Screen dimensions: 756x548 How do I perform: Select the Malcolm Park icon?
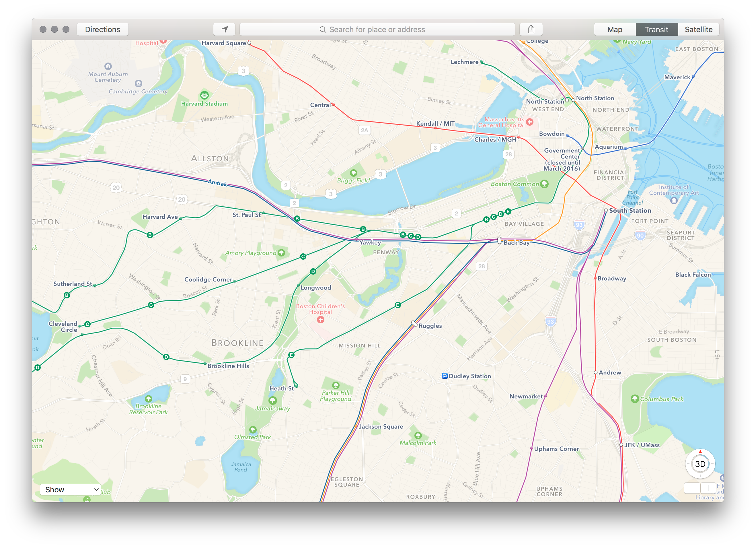(x=418, y=435)
